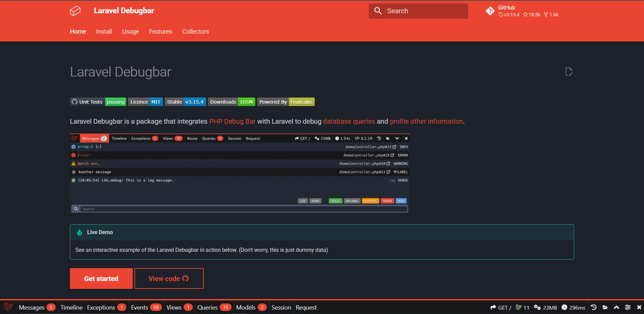Click the Laravel version indicator showing 11
Image resolution: width=644 pixels, height=314 pixels.
tap(522, 307)
